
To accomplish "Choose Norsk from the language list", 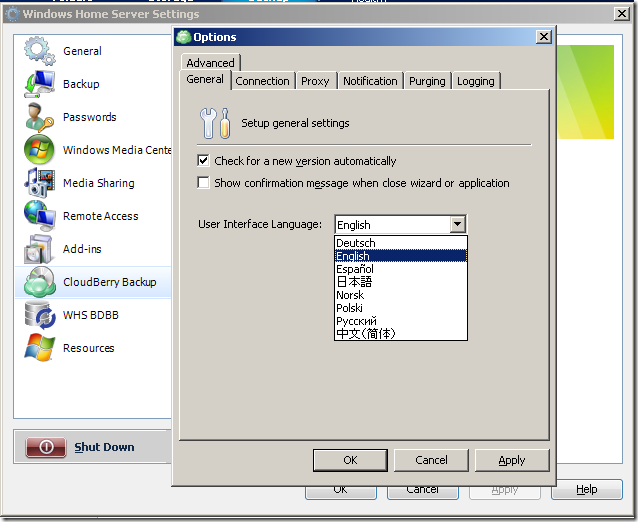I will [x=400, y=295].
